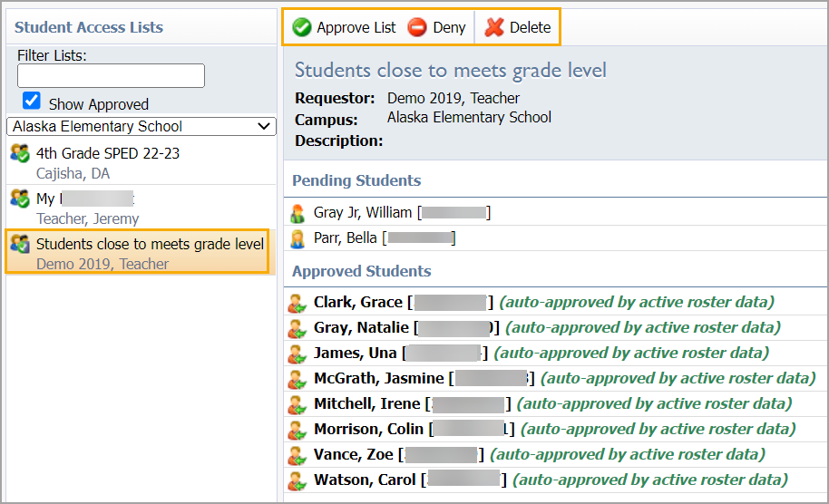Image resolution: width=829 pixels, height=504 pixels.
Task: Click approved student icon beside Watson, Carol
Action: pos(297,480)
